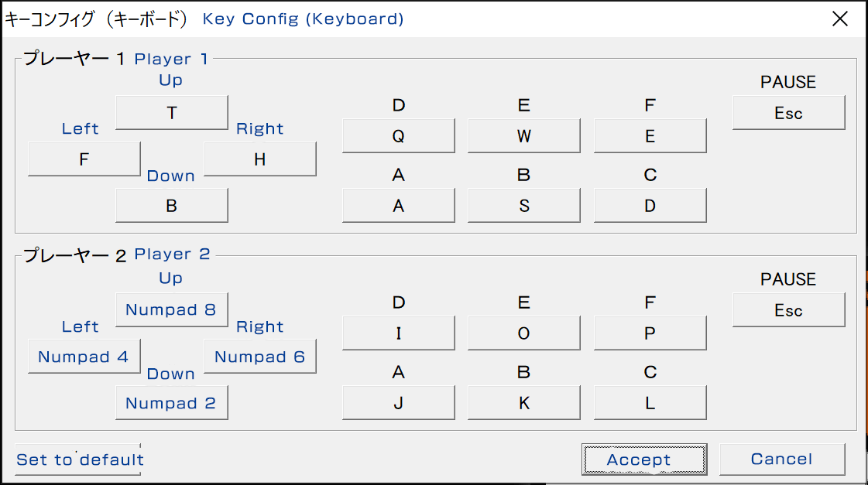Change Player 2 PAUSE key Esc
Screen dimensions: 868x485
coord(788,310)
